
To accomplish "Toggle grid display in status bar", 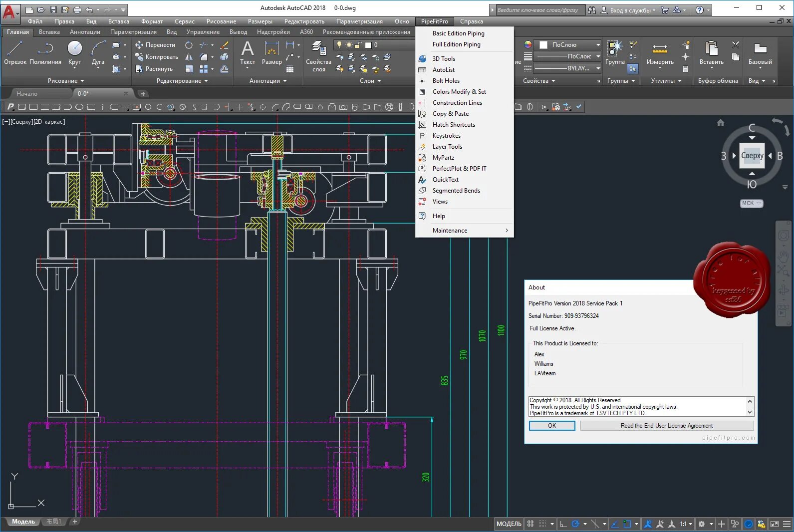I will 530,524.
